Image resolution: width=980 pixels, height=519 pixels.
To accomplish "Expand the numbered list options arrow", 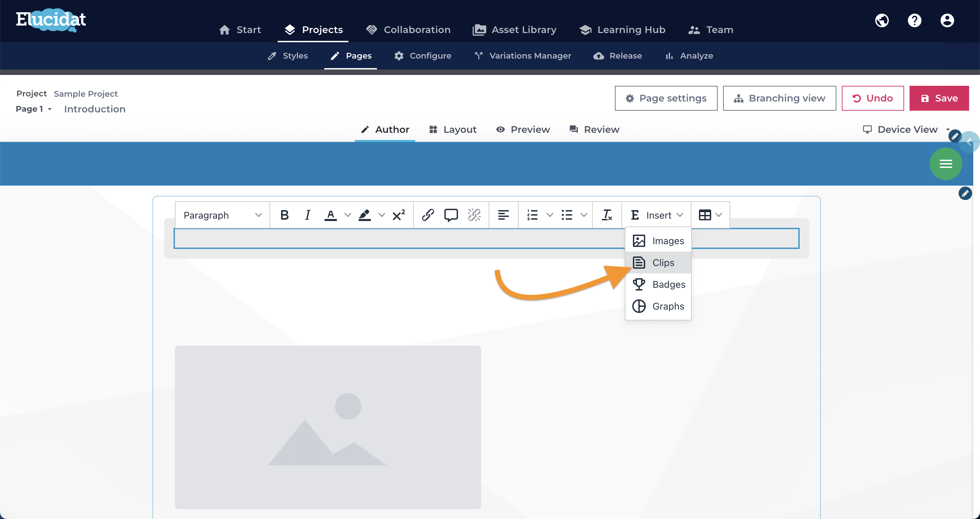I will (x=550, y=215).
